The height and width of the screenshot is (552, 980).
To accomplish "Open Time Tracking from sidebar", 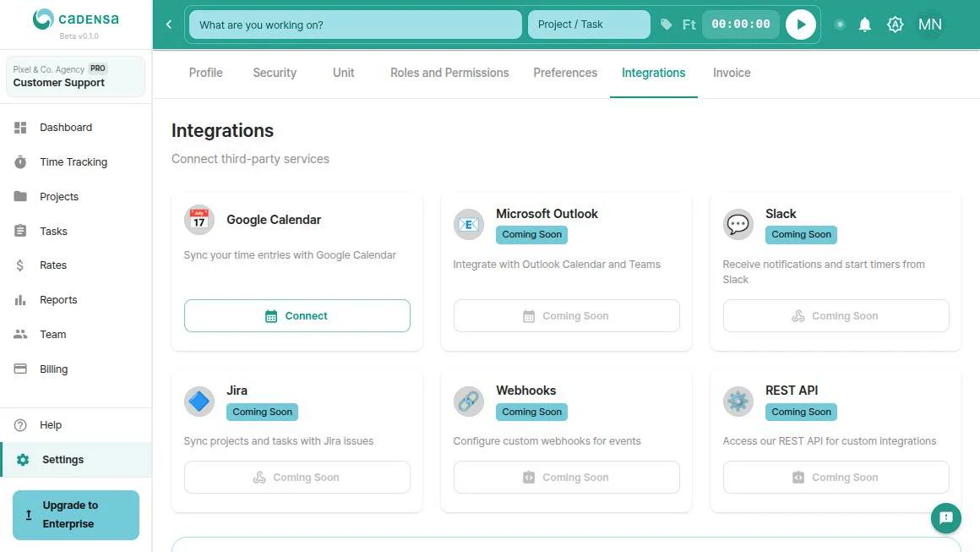I will pyautogui.click(x=76, y=162).
